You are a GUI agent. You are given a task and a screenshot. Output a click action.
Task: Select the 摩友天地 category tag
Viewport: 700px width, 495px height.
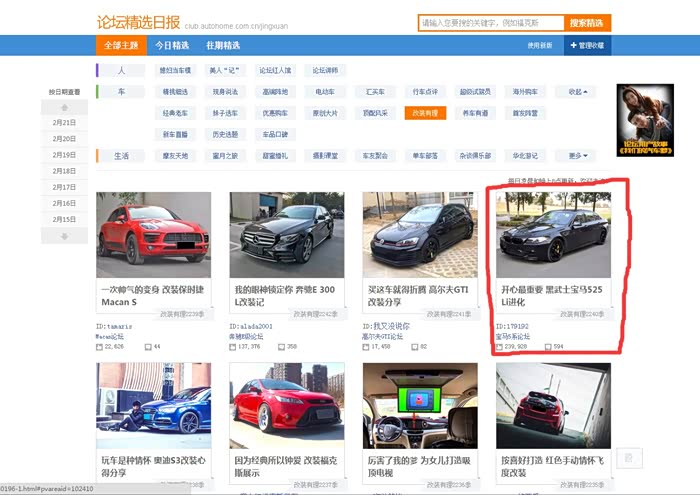click(x=174, y=156)
